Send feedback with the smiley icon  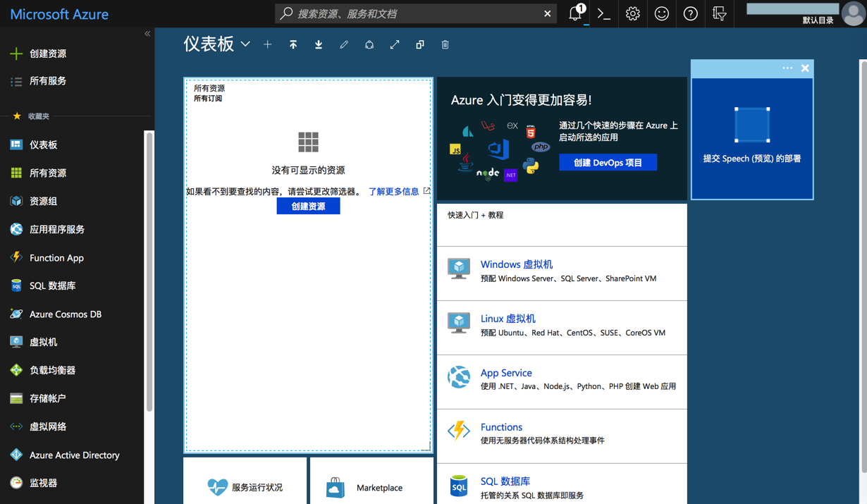pyautogui.click(x=661, y=13)
